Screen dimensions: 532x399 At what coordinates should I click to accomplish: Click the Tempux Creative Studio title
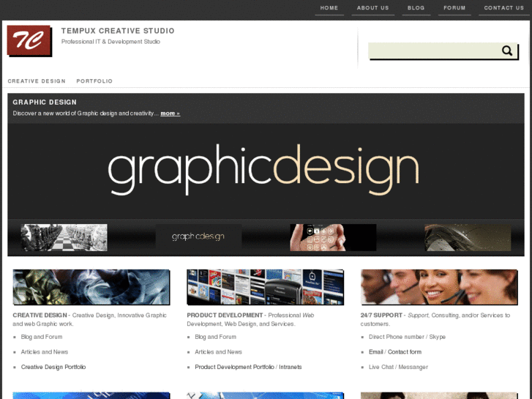click(118, 31)
